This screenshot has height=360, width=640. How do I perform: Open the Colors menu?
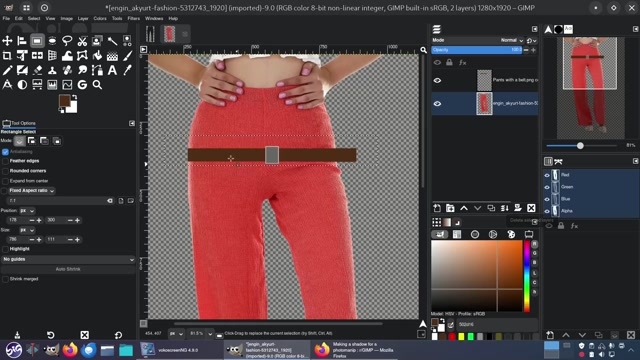[x=100, y=18]
